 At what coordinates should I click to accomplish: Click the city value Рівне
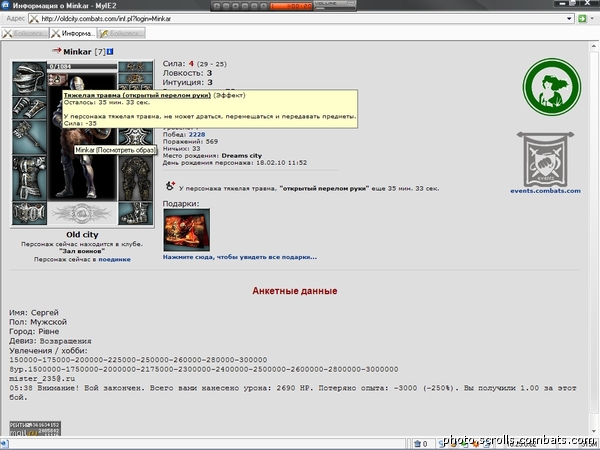49,331
